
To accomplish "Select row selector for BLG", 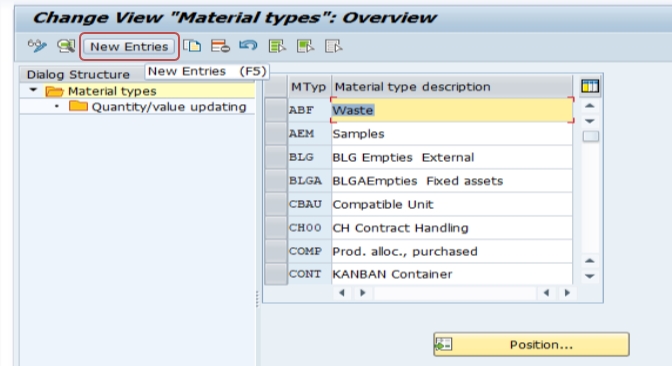I will click(x=276, y=157).
